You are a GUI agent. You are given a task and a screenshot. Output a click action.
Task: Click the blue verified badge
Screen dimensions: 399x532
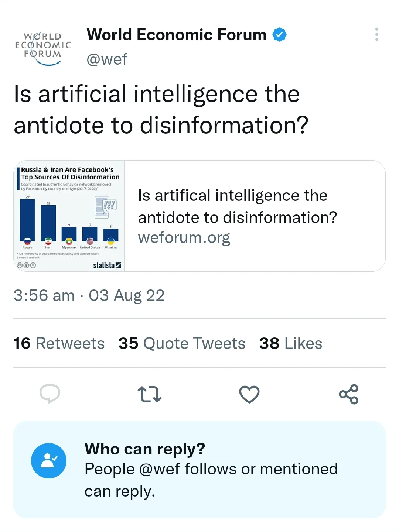pos(280,35)
